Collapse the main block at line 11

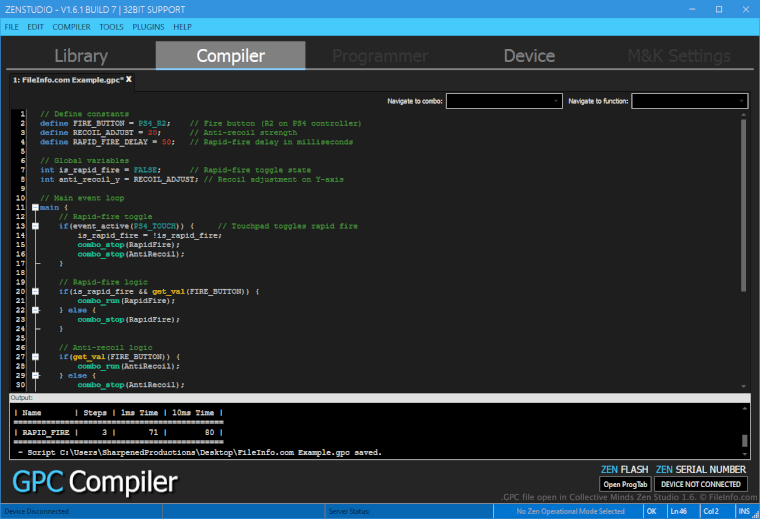pyautogui.click(x=35, y=208)
